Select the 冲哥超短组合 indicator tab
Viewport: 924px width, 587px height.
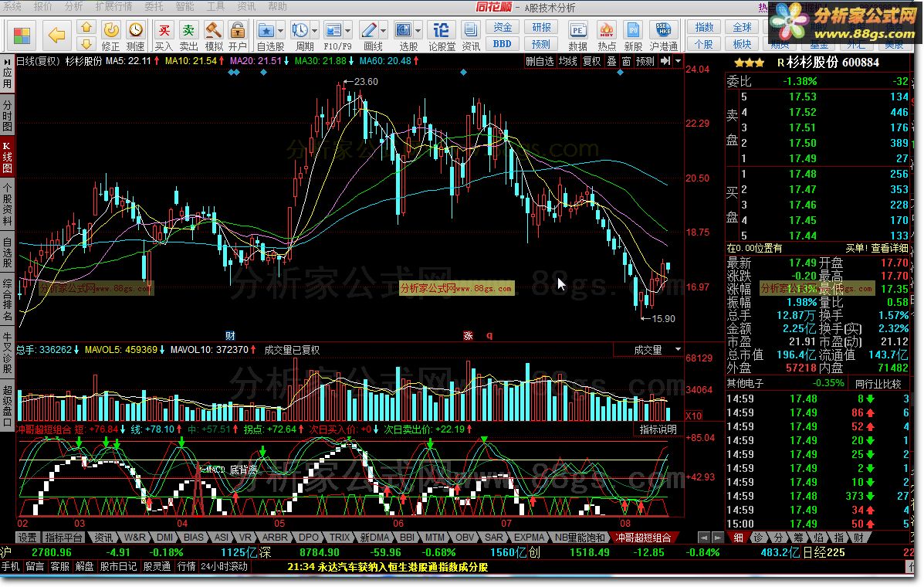click(x=643, y=537)
